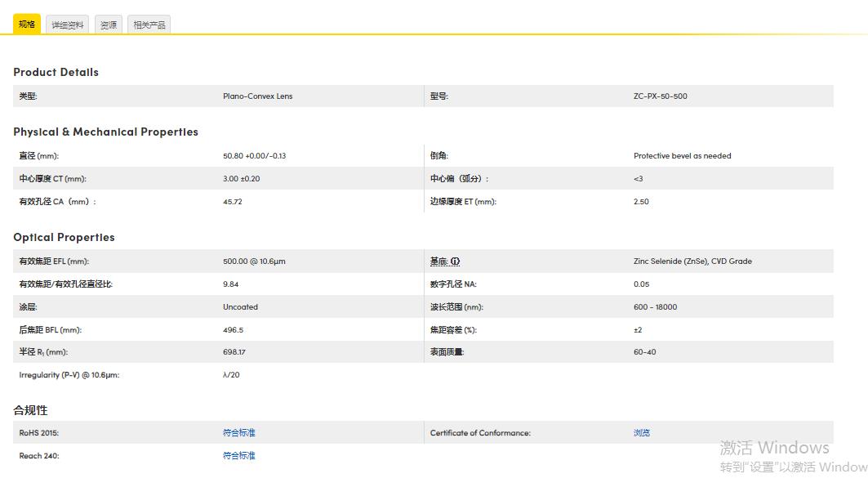Open the info icon next to 基底
Viewport: 868px width, 487px height.
(454, 261)
